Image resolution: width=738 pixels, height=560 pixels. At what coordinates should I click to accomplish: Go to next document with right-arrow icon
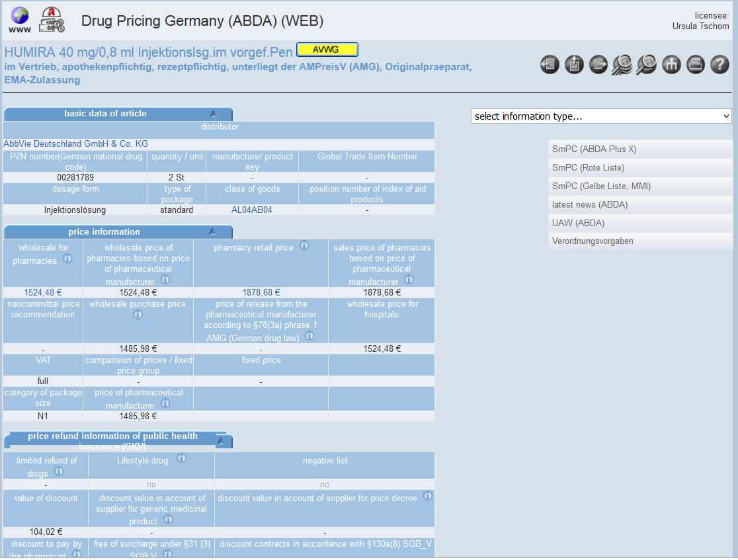(x=598, y=65)
